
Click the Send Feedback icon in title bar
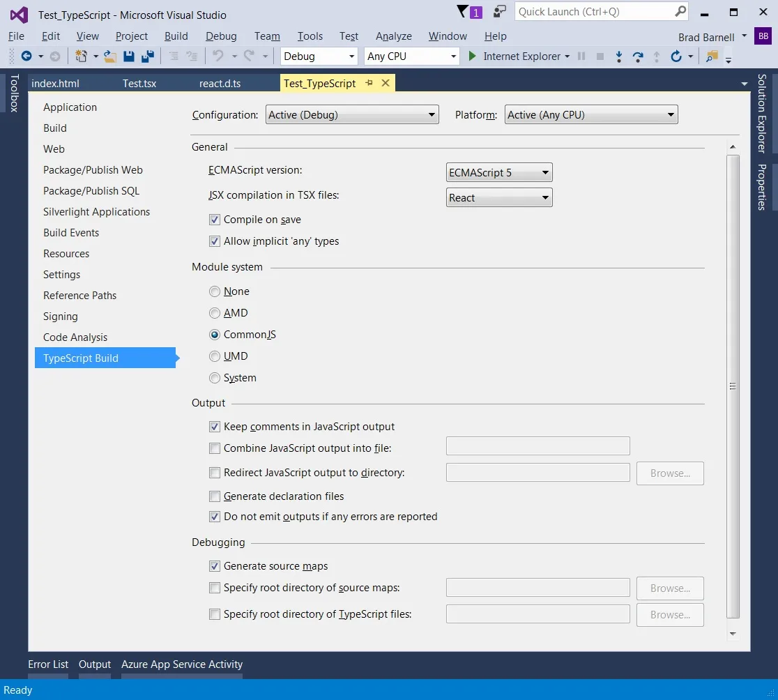[x=500, y=11]
